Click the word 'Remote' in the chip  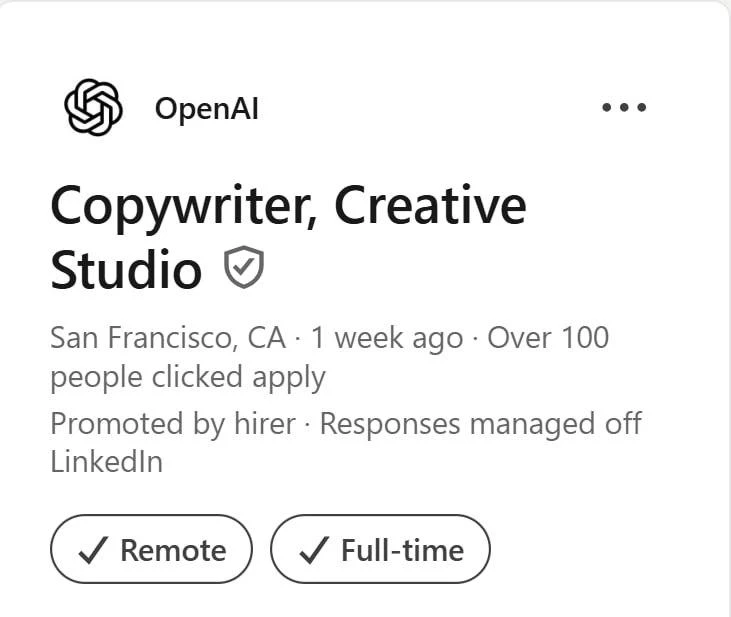[173, 550]
